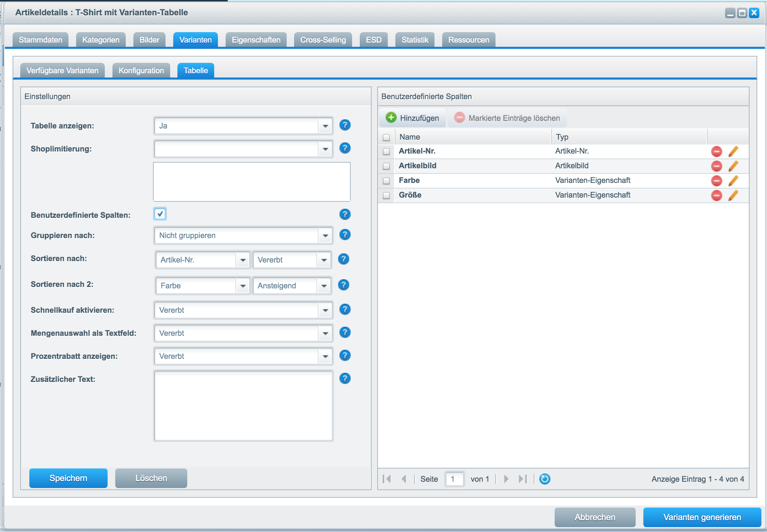Open help for Zusätzlicher Text
This screenshot has width=767, height=532.
345,378
